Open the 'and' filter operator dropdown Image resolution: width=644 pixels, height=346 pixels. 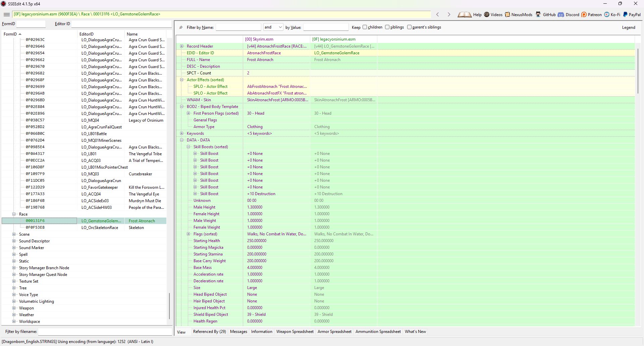click(273, 27)
